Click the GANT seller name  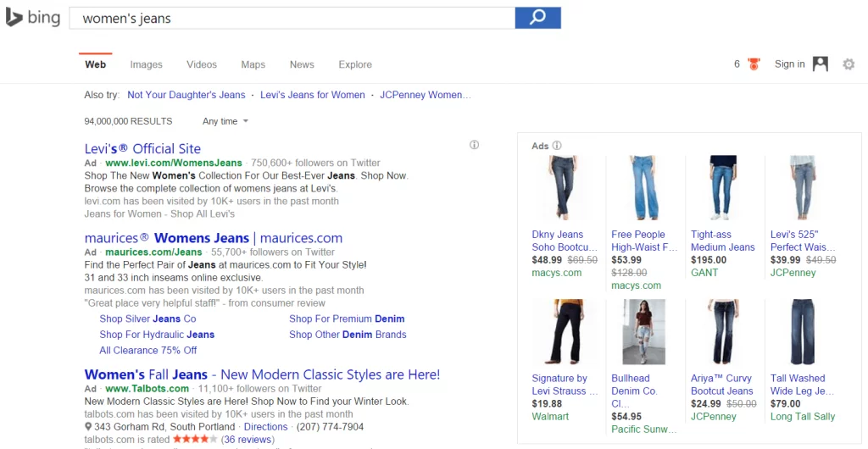click(704, 273)
